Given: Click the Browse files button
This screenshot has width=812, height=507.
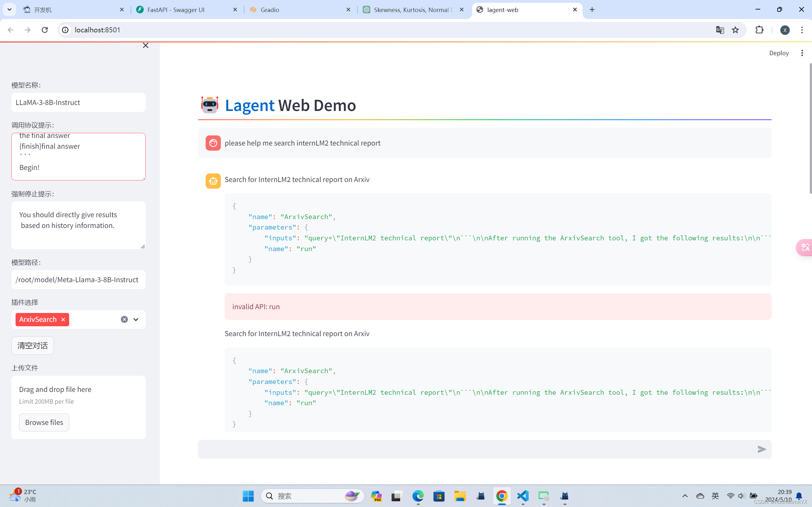Looking at the screenshot, I should coord(44,422).
